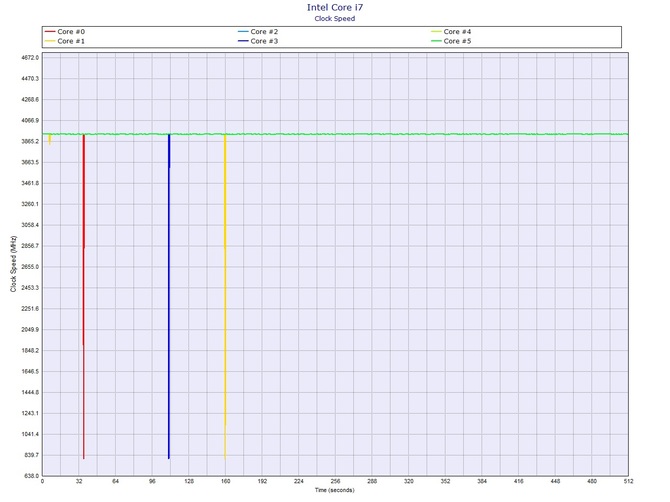
Task: Click the 839.7 y-axis value
Action: point(32,455)
